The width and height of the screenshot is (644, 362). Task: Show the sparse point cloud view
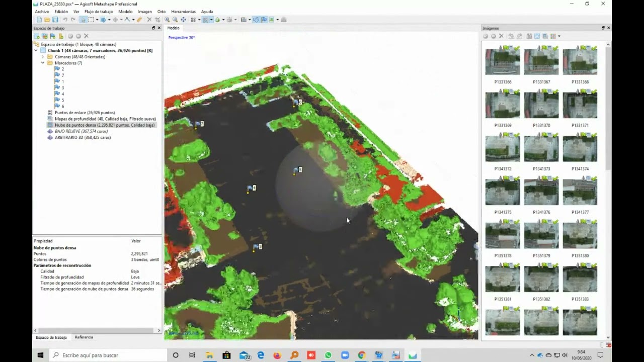point(193,20)
